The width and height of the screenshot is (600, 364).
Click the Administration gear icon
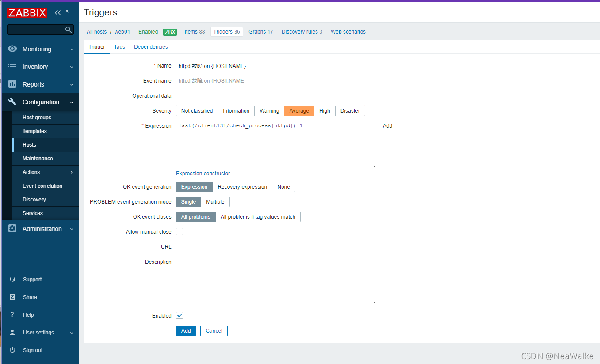[x=12, y=229]
